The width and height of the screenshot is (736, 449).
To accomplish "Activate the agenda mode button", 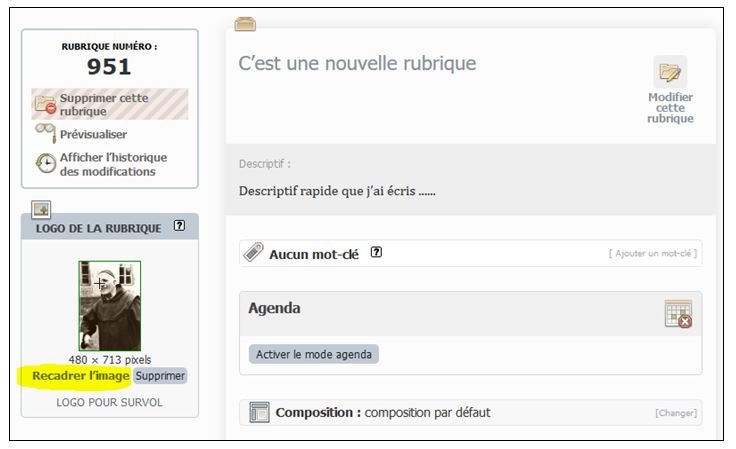I will (314, 354).
